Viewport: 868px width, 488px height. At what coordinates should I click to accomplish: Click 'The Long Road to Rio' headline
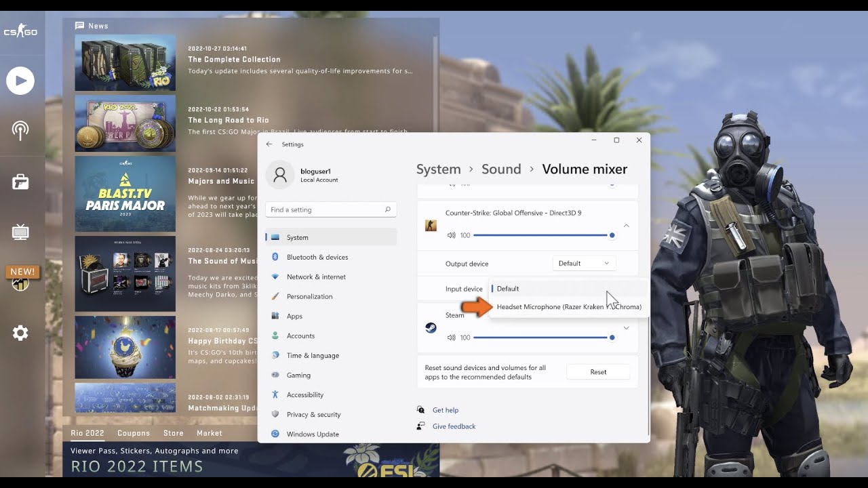click(229, 120)
